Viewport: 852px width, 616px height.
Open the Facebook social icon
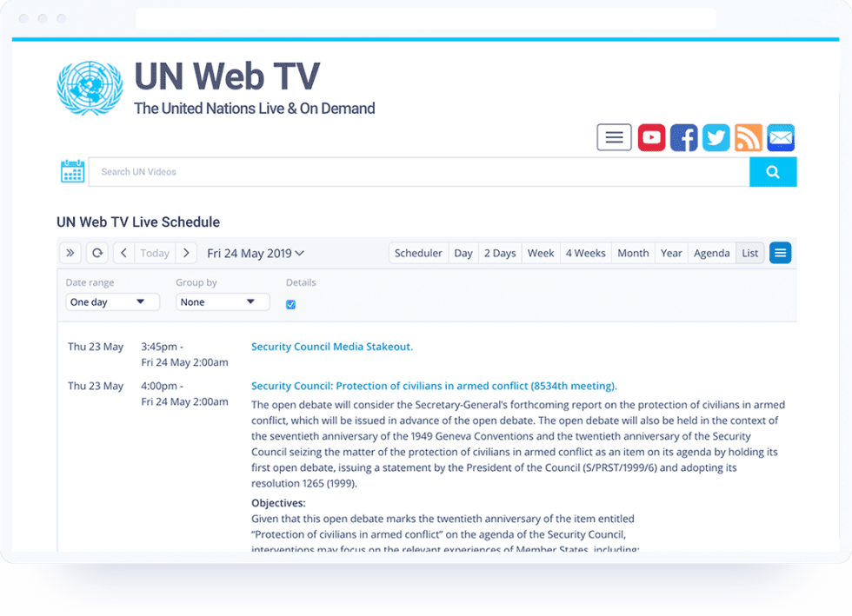[683, 137]
